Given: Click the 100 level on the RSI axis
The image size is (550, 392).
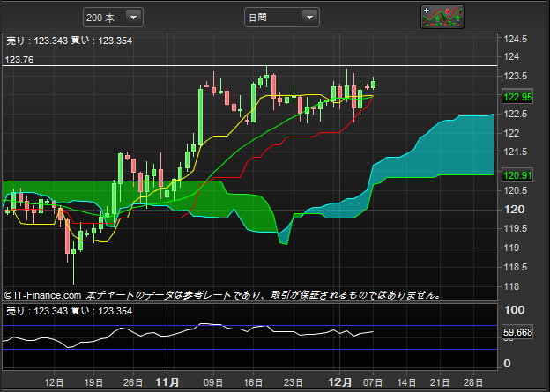Looking at the screenshot, I should tap(514, 310).
